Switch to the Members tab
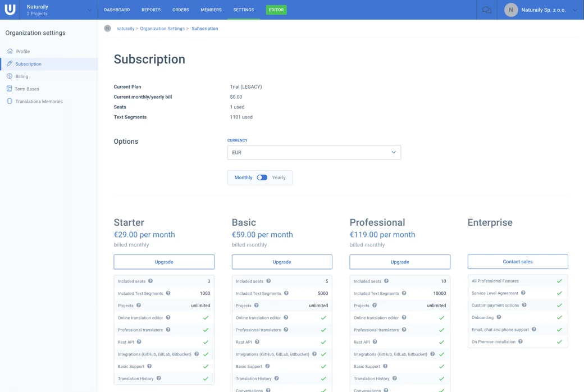 211,10
